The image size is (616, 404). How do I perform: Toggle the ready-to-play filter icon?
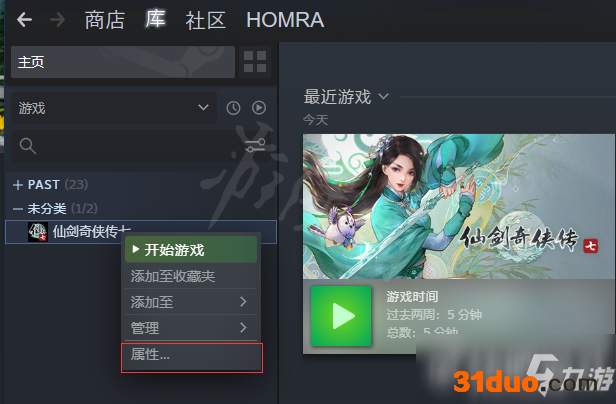(x=259, y=108)
